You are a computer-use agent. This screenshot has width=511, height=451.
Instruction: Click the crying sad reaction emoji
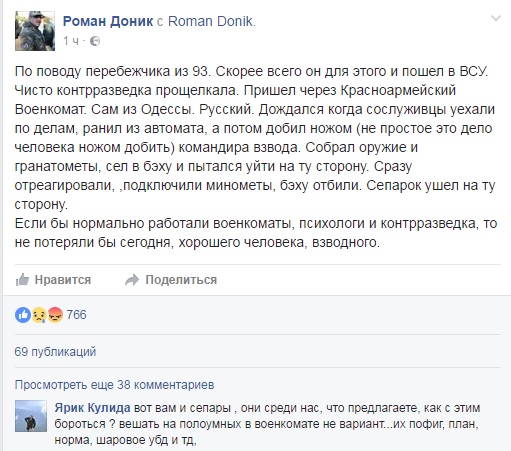coord(39,315)
